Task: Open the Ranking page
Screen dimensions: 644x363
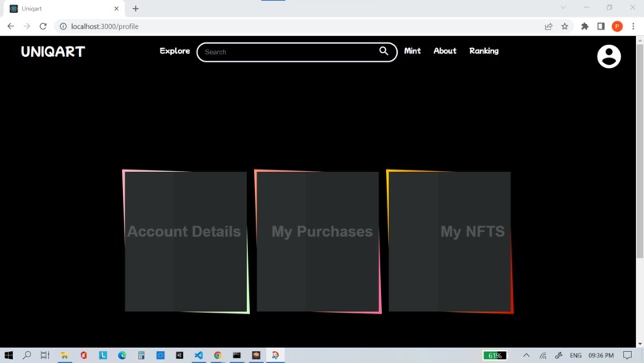Action: [484, 51]
